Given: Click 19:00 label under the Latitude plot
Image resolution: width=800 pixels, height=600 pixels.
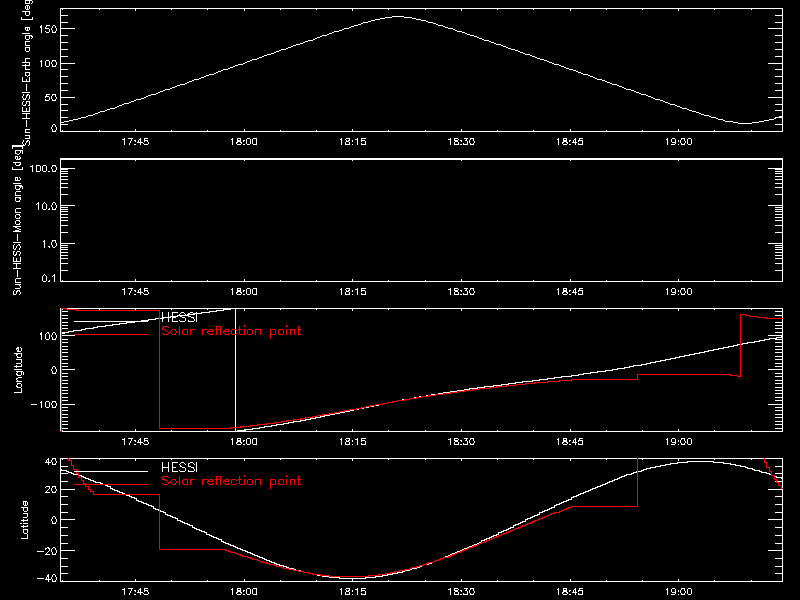Looking at the screenshot, I should click(x=679, y=591).
